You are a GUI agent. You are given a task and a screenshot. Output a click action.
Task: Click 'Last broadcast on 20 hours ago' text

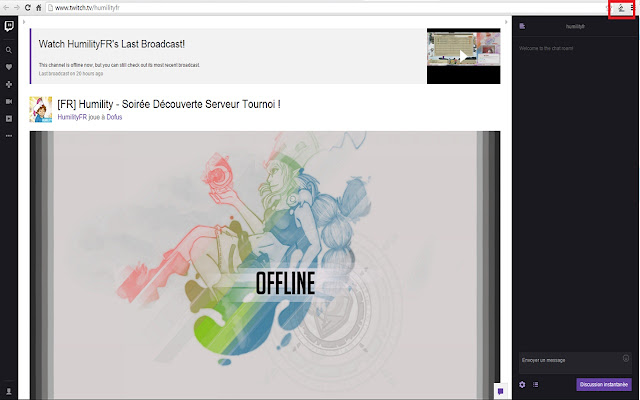(x=71, y=74)
